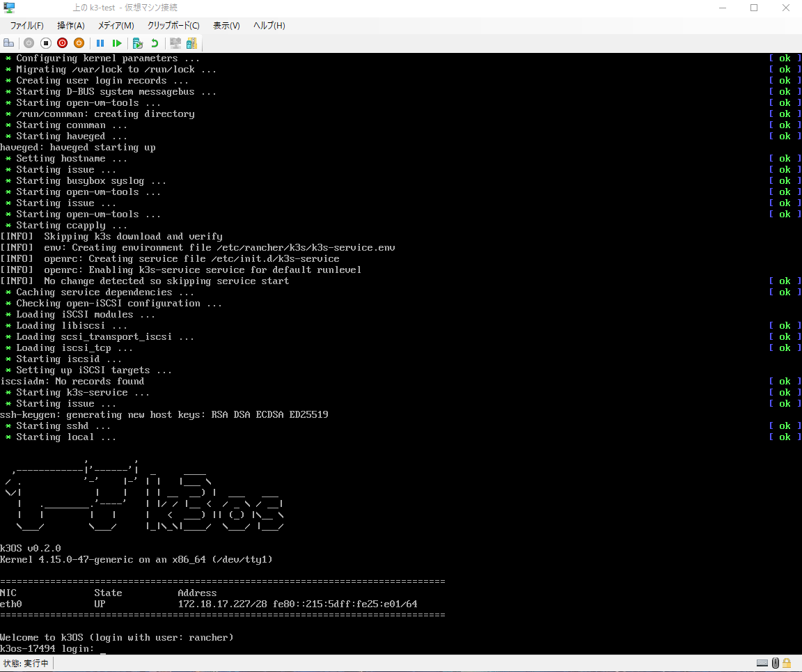Send Ctrl+Alt+Del via toolbar keyboard icon
The height and width of the screenshot is (672, 802).
(x=8, y=43)
